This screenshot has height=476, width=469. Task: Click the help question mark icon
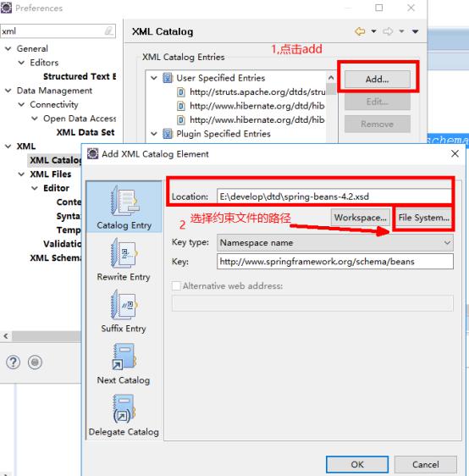pos(13,363)
